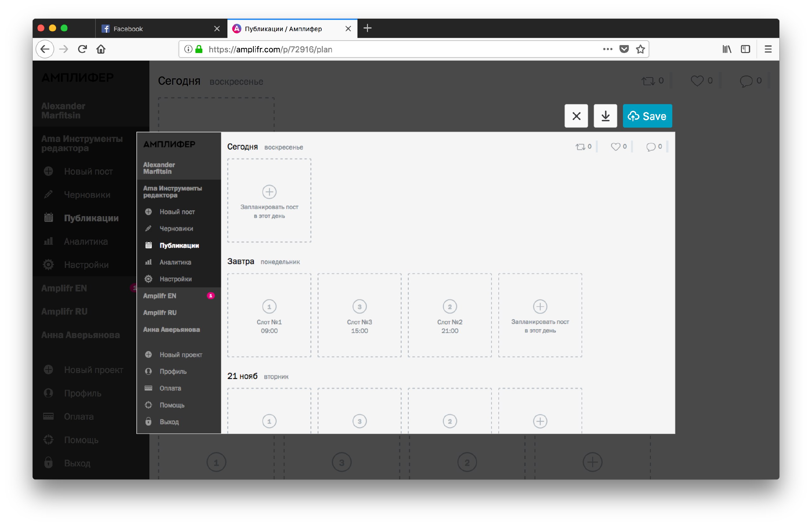812x526 pixels.
Task: Click the browser forward arrow
Action: pyautogui.click(x=64, y=49)
